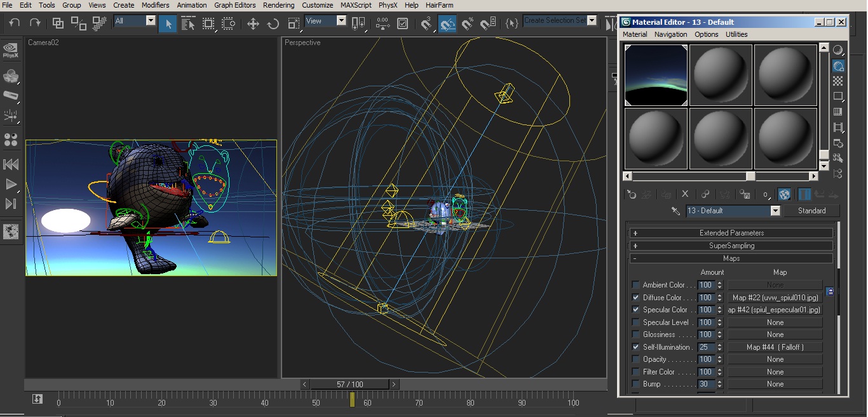Image resolution: width=868 pixels, height=417 pixels.
Task: Choose Rectangular Selection Region tool
Action: pos(208,23)
